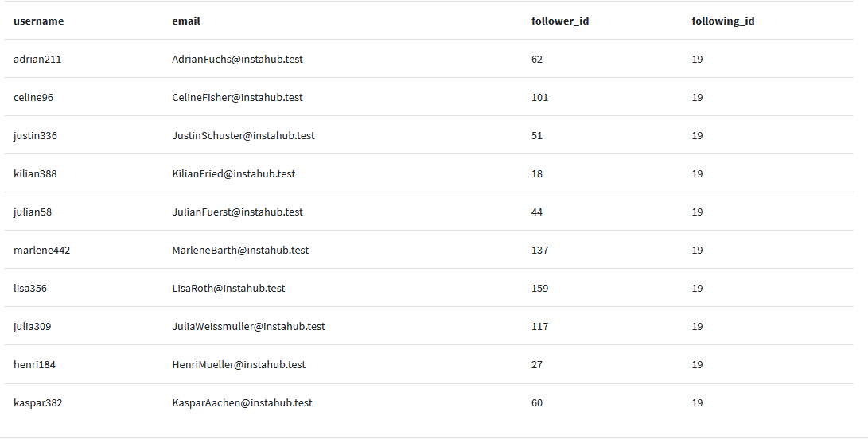Select the kaspar382 username cell
The image size is (868, 439).
(37, 403)
